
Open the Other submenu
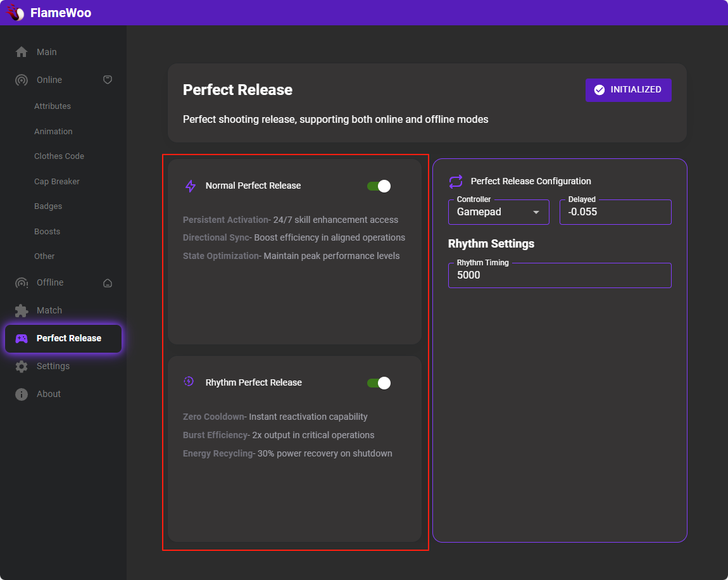click(44, 256)
